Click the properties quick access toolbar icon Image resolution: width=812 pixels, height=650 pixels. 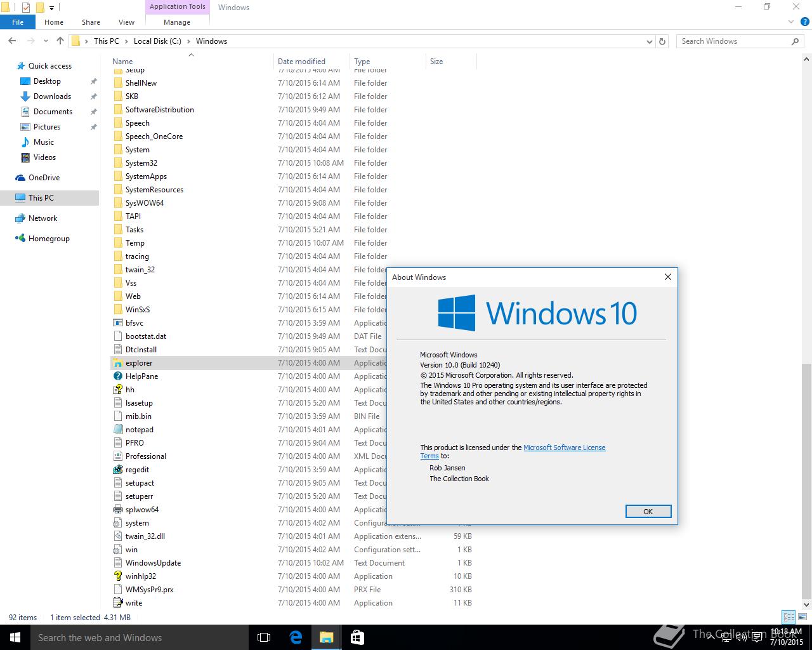(x=26, y=8)
